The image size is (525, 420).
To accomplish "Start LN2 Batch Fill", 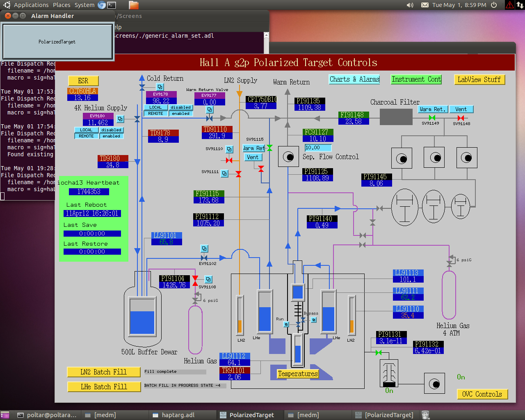I will pyautogui.click(x=104, y=372).
